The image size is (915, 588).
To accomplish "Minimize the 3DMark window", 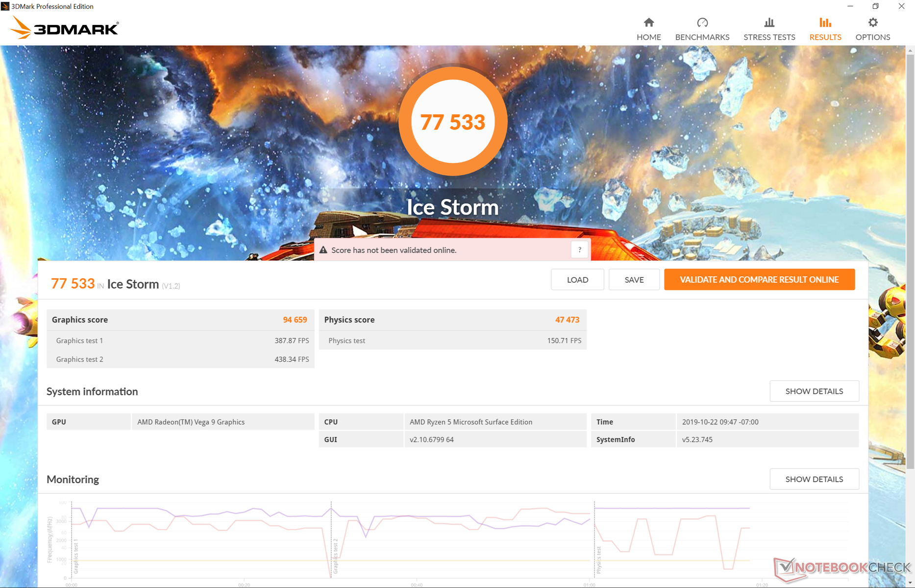I will coord(850,6).
